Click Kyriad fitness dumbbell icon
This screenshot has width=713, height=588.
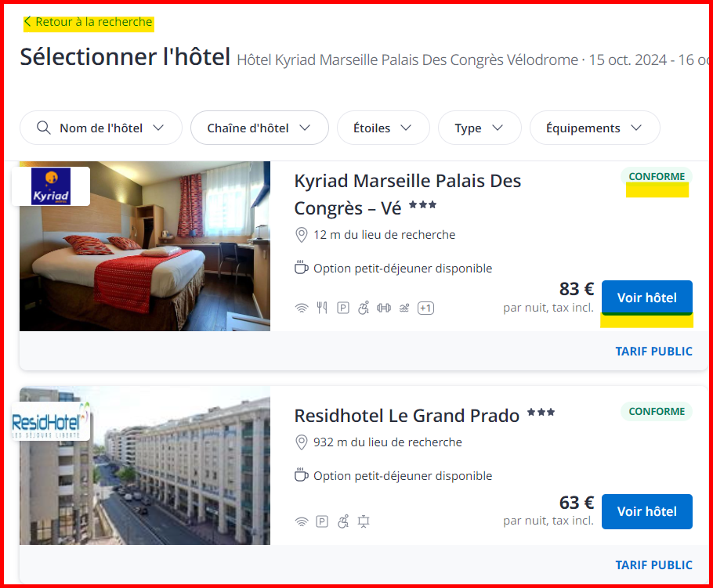[384, 308]
